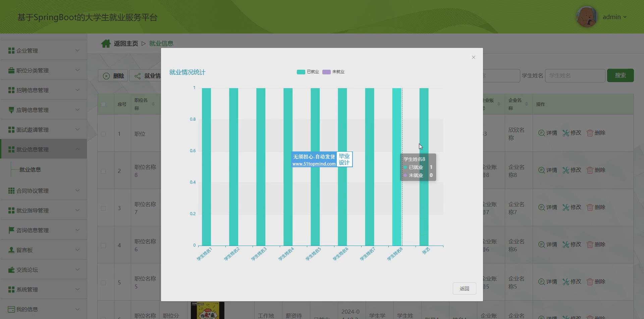Click the 返回 button in the dialog
Image resolution: width=644 pixels, height=319 pixels.
[464, 289]
